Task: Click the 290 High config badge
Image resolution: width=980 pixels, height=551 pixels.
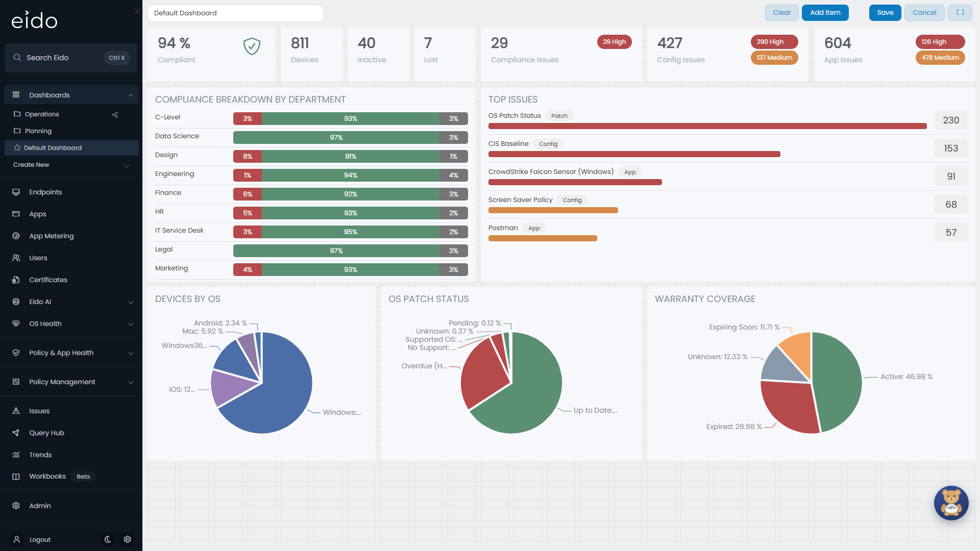Action: [774, 42]
